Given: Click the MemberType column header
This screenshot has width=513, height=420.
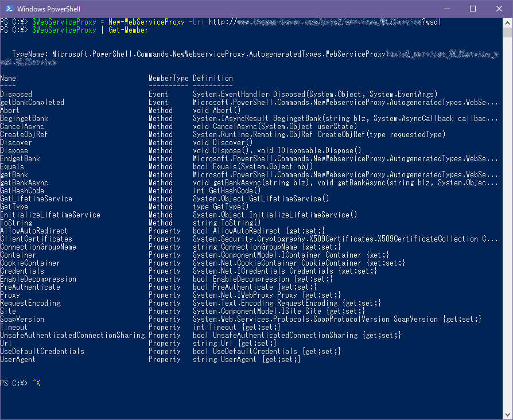Looking at the screenshot, I should 169,78.
